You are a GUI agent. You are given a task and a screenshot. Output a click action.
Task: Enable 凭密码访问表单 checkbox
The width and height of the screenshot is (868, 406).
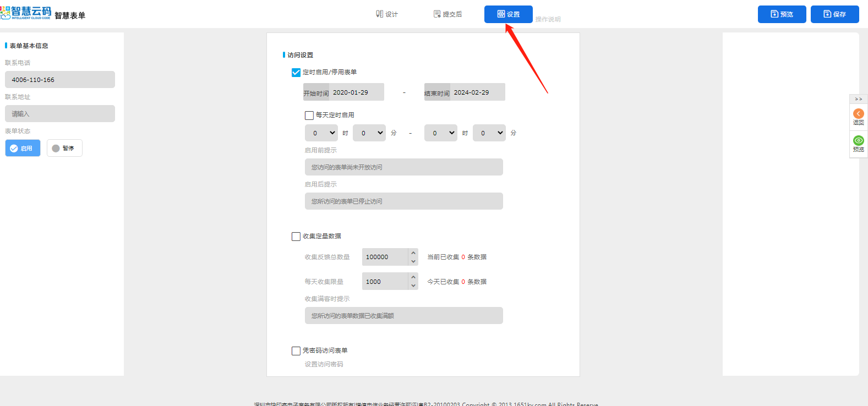coord(296,351)
